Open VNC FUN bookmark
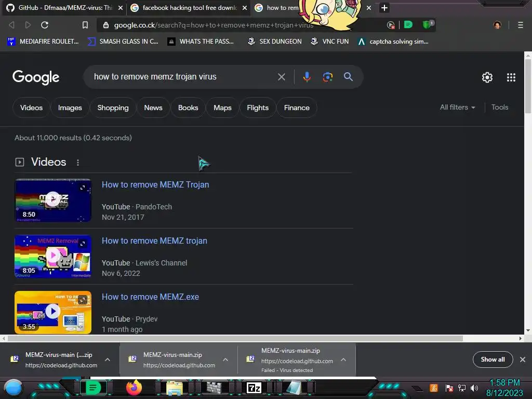Image resolution: width=532 pixels, height=399 pixels. tap(330, 42)
